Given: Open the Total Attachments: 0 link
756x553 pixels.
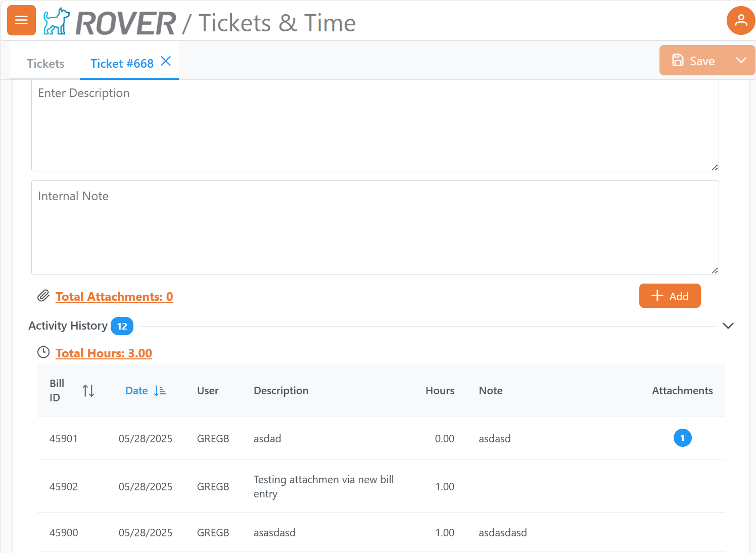Looking at the screenshot, I should click(x=114, y=297).
